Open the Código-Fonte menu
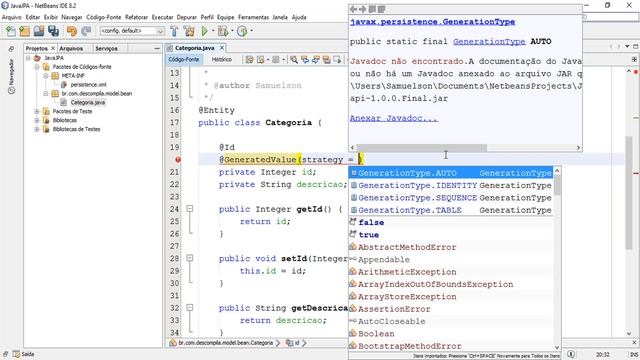This screenshot has height=360, width=640. 104,17
